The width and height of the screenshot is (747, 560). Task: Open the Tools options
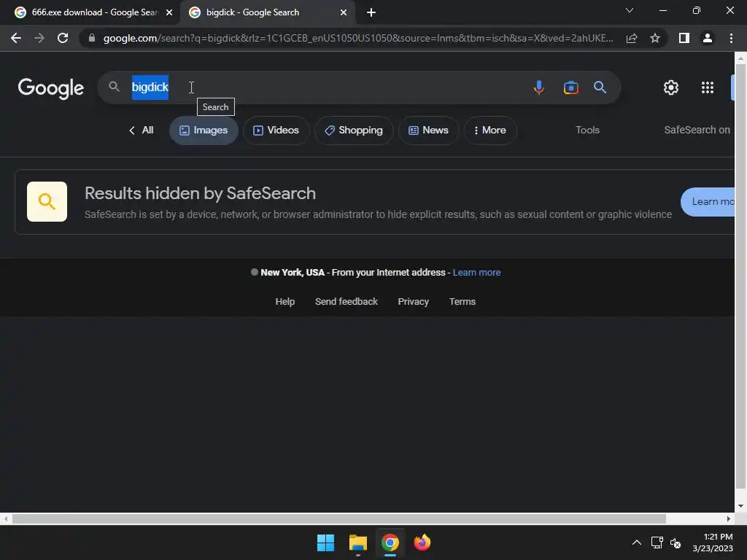pyautogui.click(x=587, y=130)
